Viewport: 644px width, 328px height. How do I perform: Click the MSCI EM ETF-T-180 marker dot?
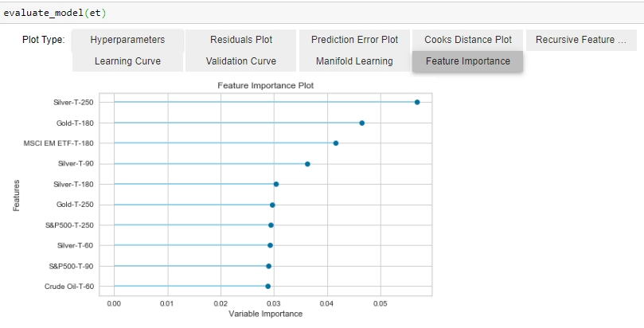pos(336,143)
